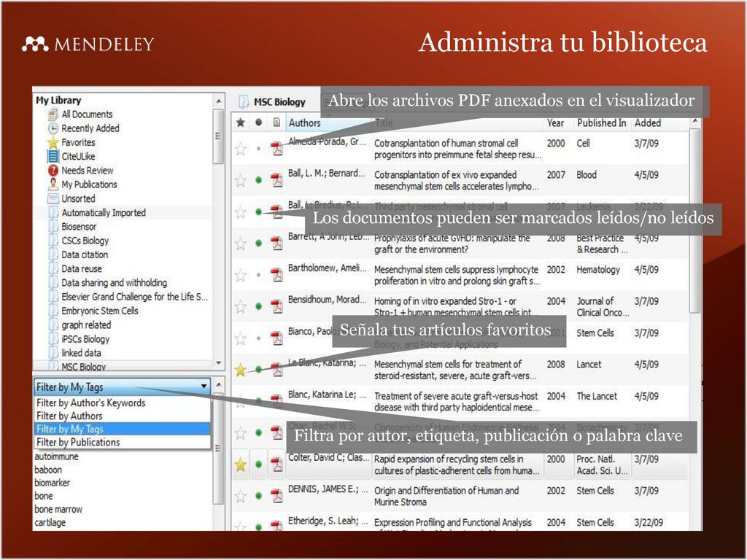Select iPSCs Biology collection
The image size is (747, 560).
pos(85,339)
